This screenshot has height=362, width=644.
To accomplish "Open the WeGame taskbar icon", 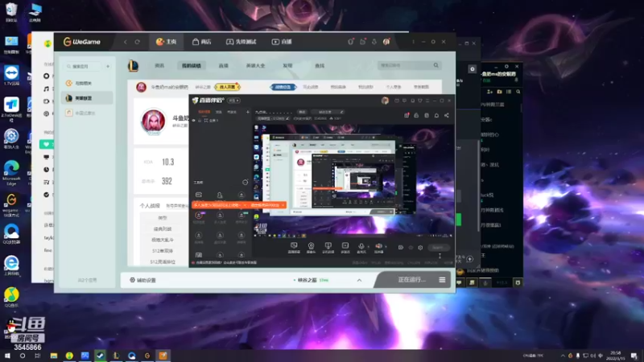I will [x=147, y=356].
